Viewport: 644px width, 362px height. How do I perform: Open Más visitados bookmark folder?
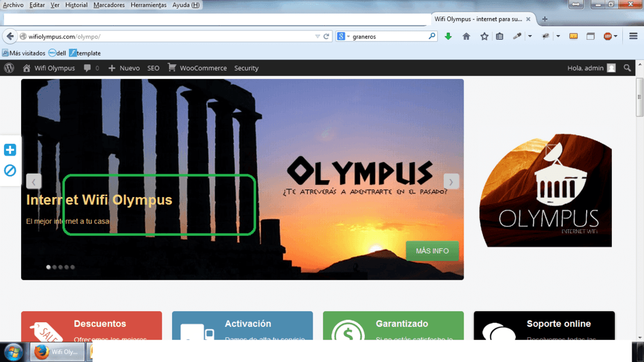click(x=24, y=53)
